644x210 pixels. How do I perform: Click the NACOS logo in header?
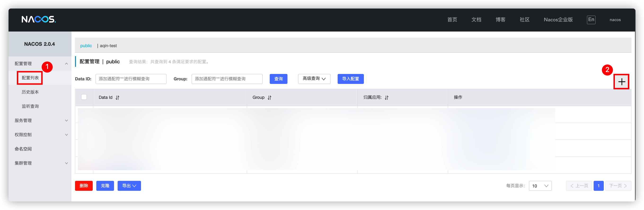pos(39,19)
